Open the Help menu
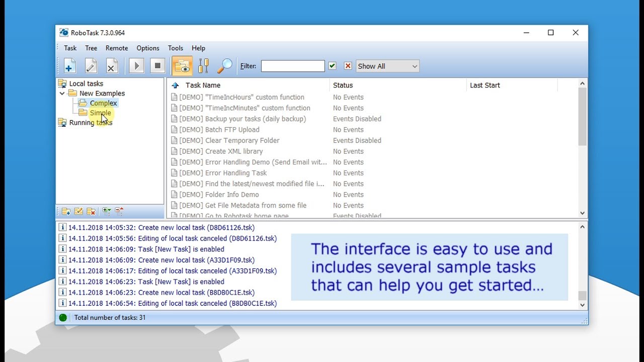Image resolution: width=644 pixels, height=362 pixels. click(x=198, y=48)
